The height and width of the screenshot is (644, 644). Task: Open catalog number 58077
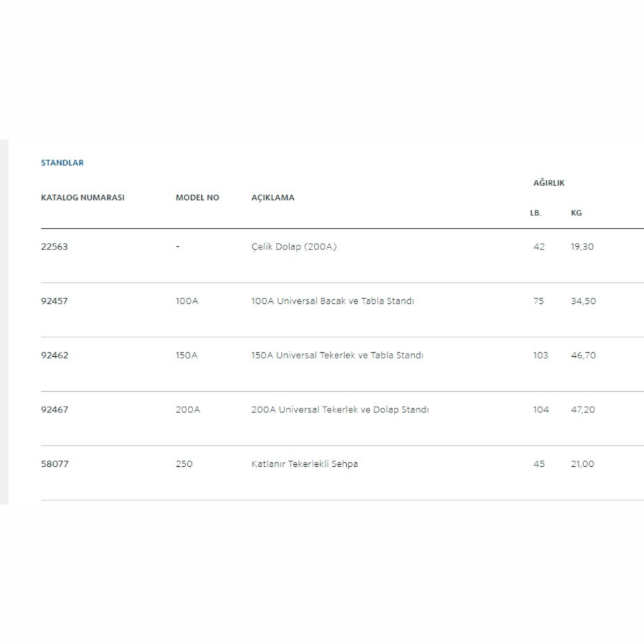coord(54,464)
